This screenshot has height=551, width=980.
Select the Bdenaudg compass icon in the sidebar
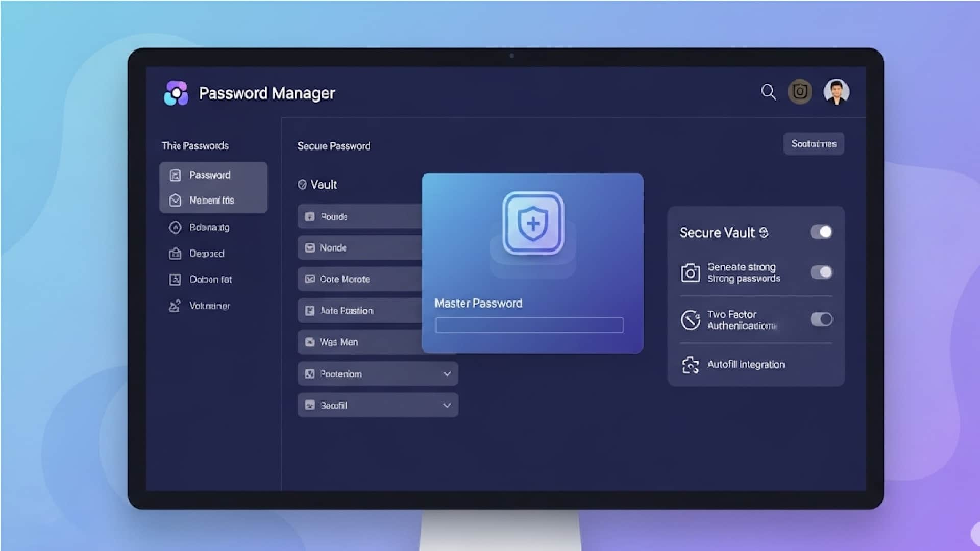[176, 228]
